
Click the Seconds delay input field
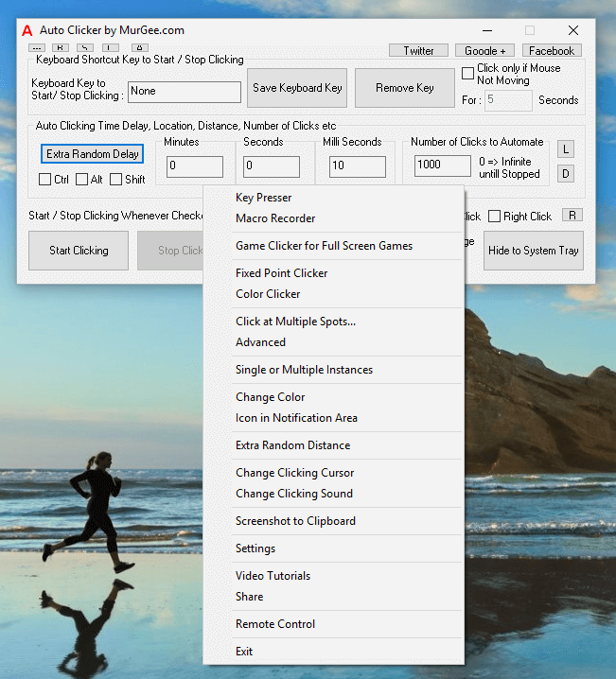[x=272, y=166]
